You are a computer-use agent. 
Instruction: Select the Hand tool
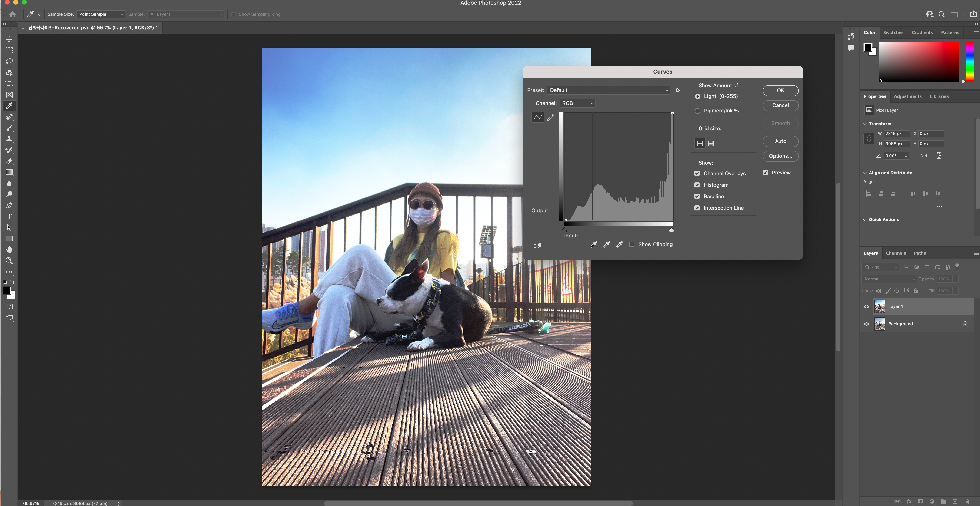pos(9,250)
